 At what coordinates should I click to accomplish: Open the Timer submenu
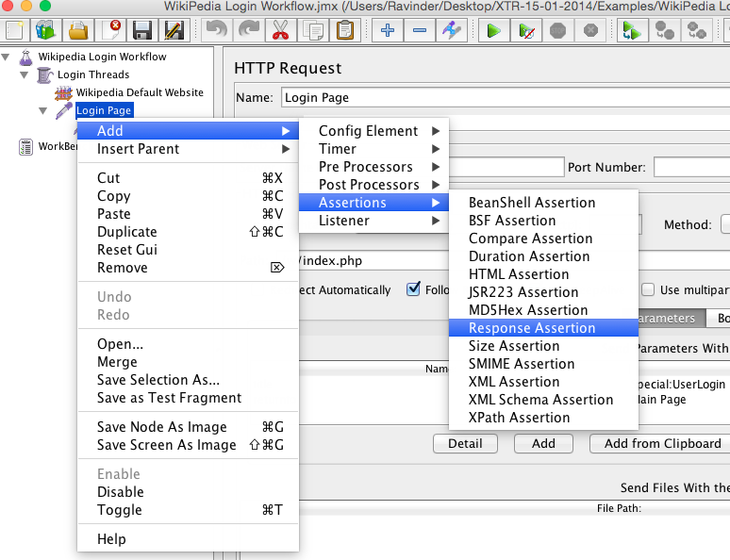tap(373, 149)
